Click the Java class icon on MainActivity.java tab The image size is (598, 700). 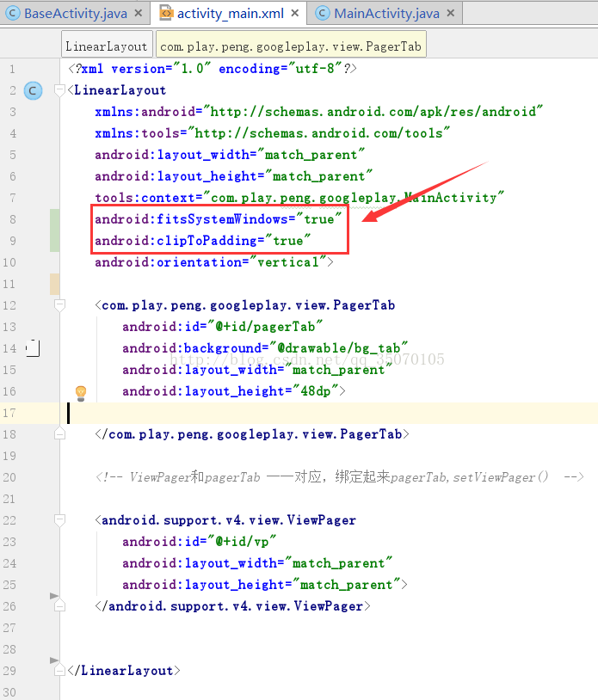point(323,14)
